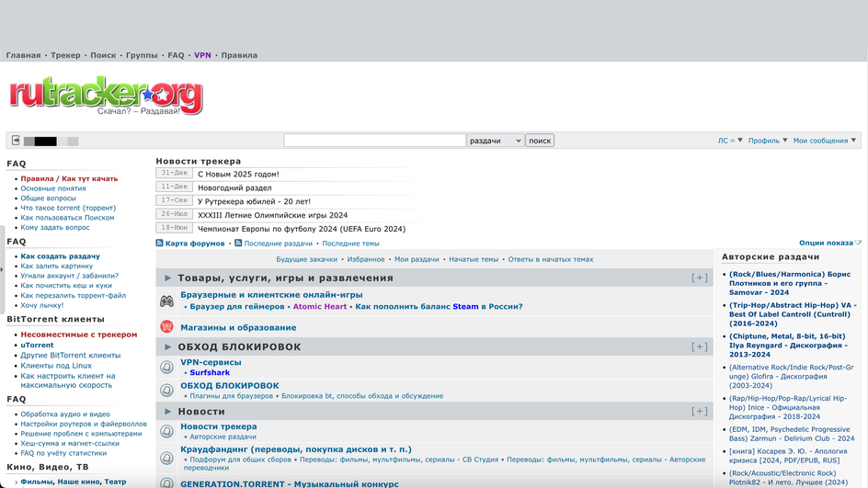Click the forum icon beside VPN-сервисы
This screenshot has width=868, height=488.
click(166, 367)
